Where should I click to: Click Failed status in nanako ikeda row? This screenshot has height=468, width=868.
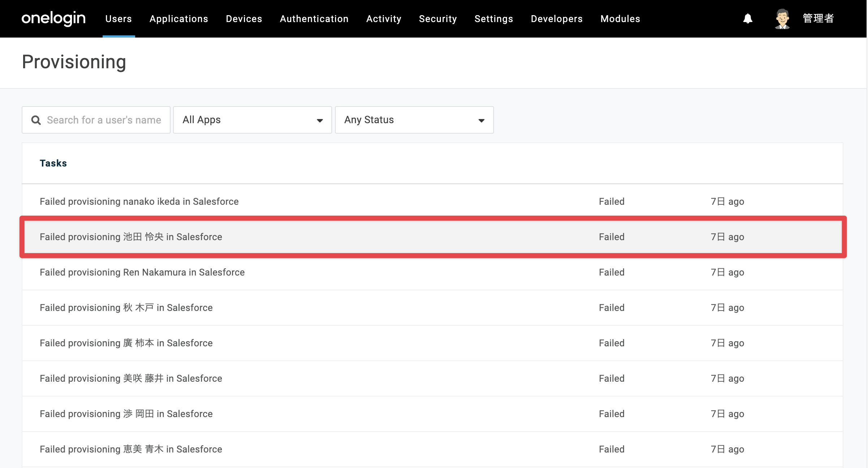611,201
